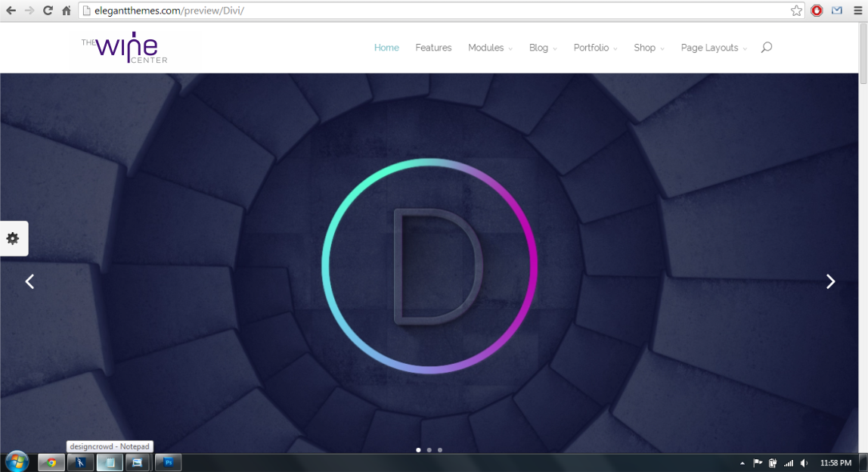This screenshot has width=868, height=472.
Task: Click the address bar URL field
Action: (x=439, y=11)
